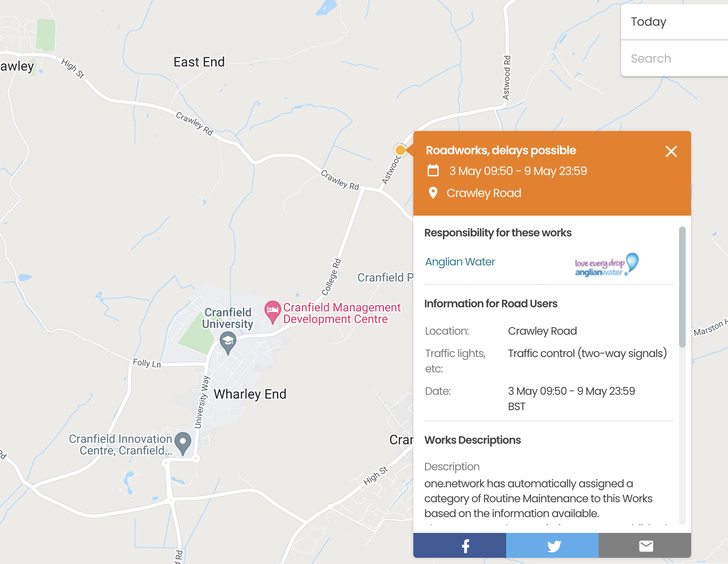This screenshot has height=564, width=728.
Task: Open the Today date selector
Action: (x=674, y=22)
